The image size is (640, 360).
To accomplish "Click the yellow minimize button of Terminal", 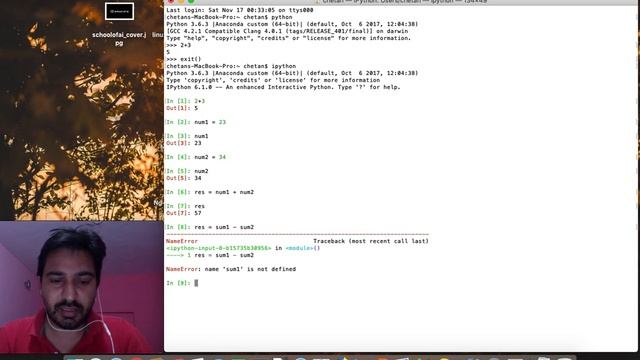I will 181,1.
